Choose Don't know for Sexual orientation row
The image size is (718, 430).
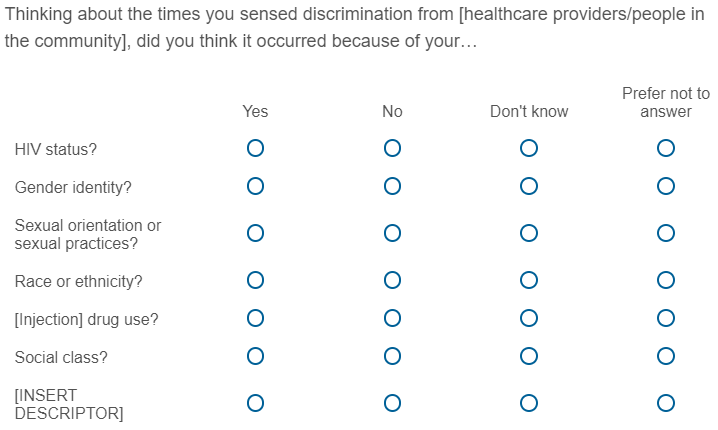(x=529, y=234)
